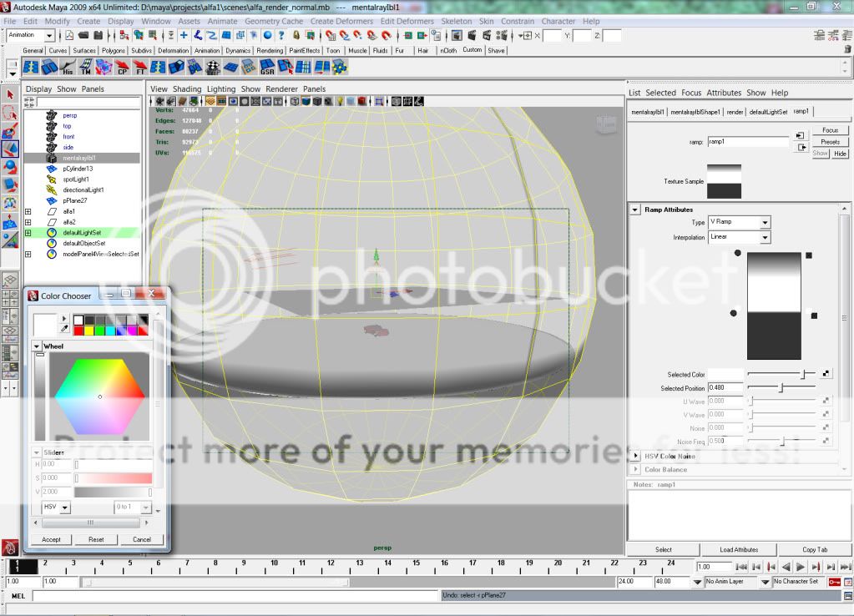Click the blue question mark help icon
The width and height of the screenshot is (854, 616).
pyautogui.click(x=282, y=36)
